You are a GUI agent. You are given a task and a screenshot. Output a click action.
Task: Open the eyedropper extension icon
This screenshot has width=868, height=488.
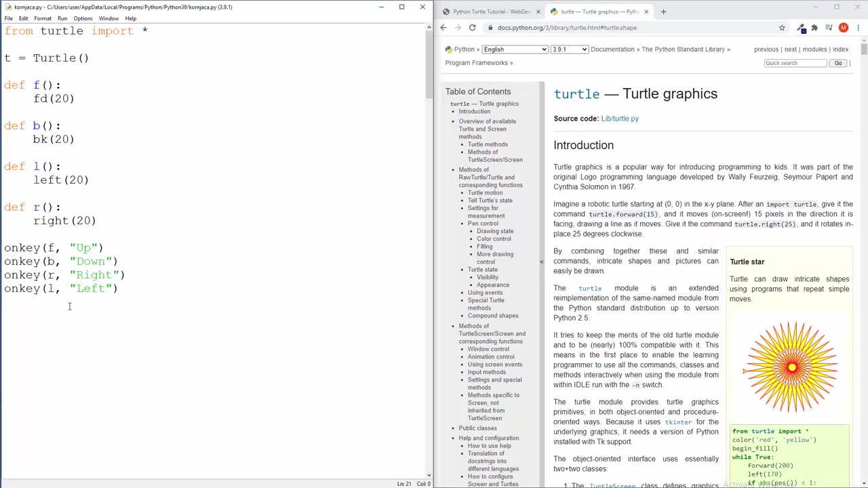pos(801,28)
